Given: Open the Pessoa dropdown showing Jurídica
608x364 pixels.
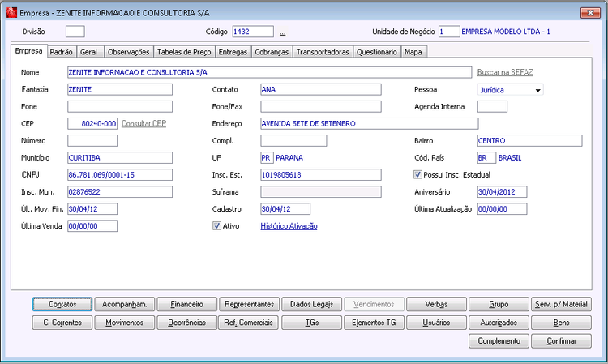Looking at the screenshot, I should pos(510,90).
